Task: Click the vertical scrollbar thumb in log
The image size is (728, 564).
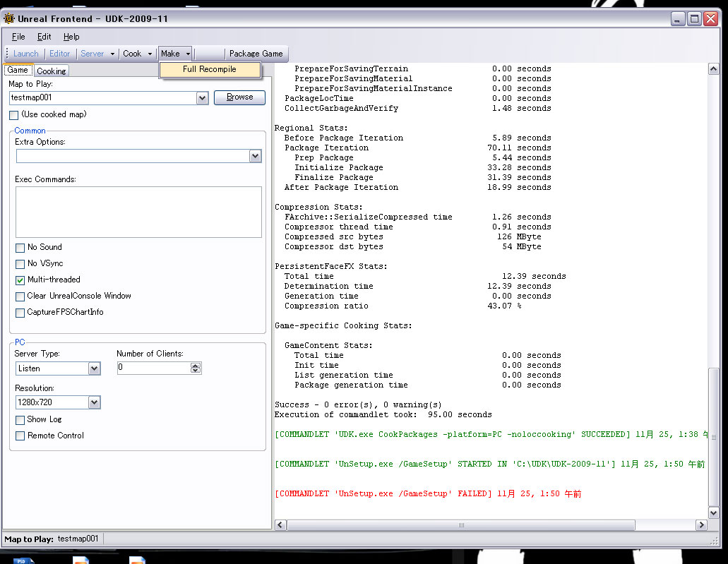Action: [714, 436]
